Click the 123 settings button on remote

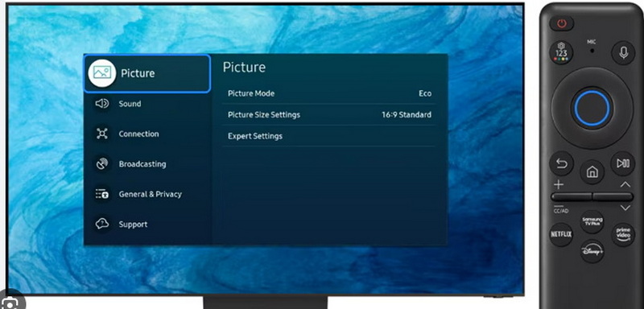(561, 52)
